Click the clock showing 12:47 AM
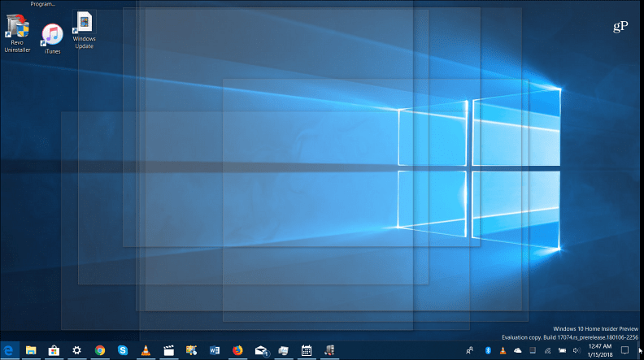Image resolution: width=644 pixels, height=360 pixels. pos(599,350)
